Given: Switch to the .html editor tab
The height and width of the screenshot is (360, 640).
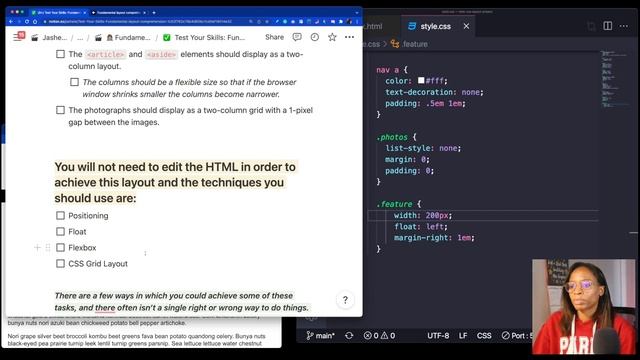Looking at the screenshot, I should 373,26.
